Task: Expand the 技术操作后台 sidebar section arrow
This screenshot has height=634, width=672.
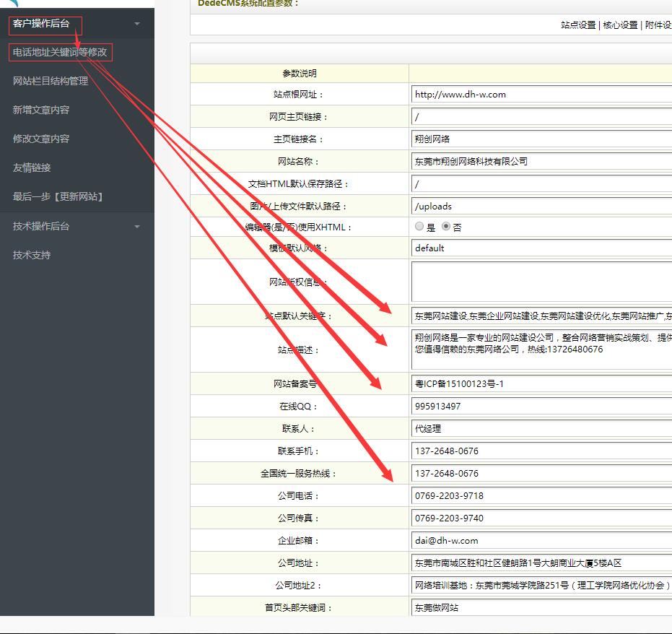Action: coord(137,227)
